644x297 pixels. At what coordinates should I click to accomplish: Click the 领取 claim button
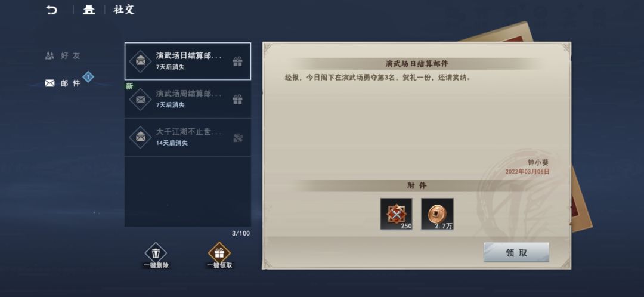click(x=516, y=253)
